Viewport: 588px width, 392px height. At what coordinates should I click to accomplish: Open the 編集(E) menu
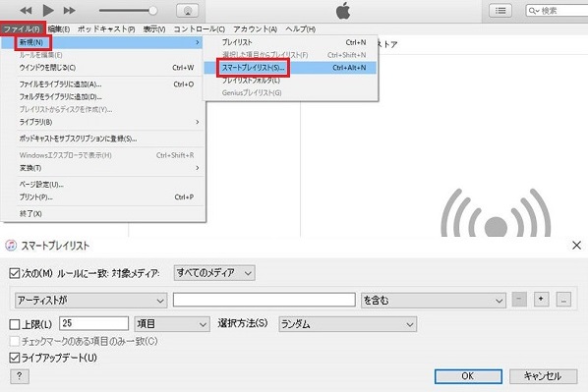coord(59,29)
